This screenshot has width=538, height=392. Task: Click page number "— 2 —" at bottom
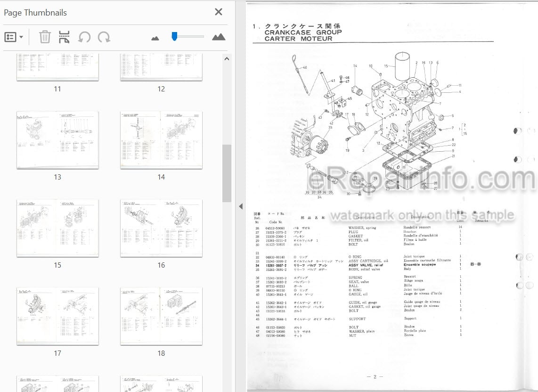375,376
